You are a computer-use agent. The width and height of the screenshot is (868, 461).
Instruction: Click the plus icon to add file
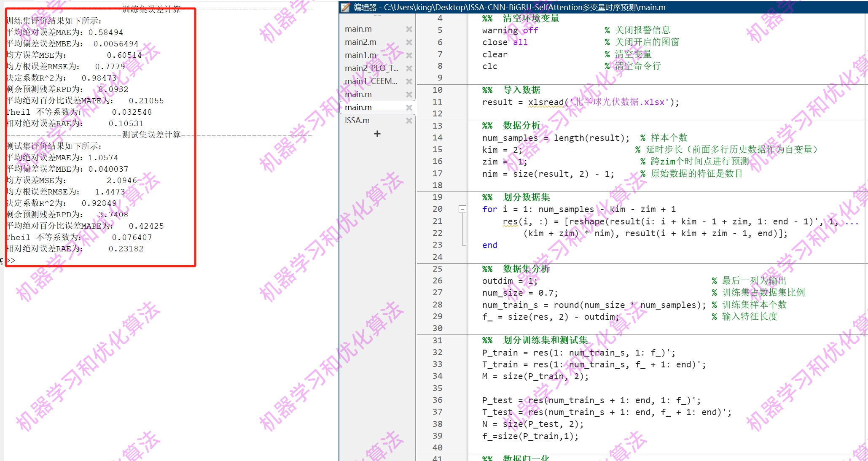click(x=377, y=134)
